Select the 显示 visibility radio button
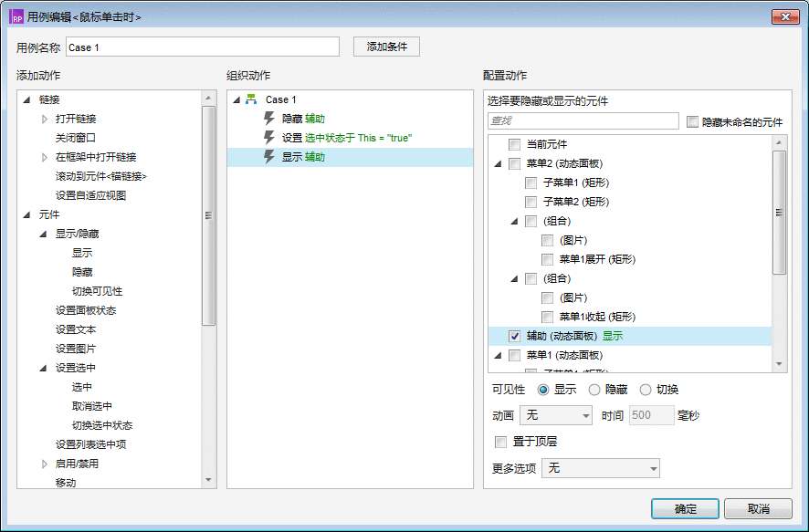This screenshot has height=532, width=809. click(542, 390)
